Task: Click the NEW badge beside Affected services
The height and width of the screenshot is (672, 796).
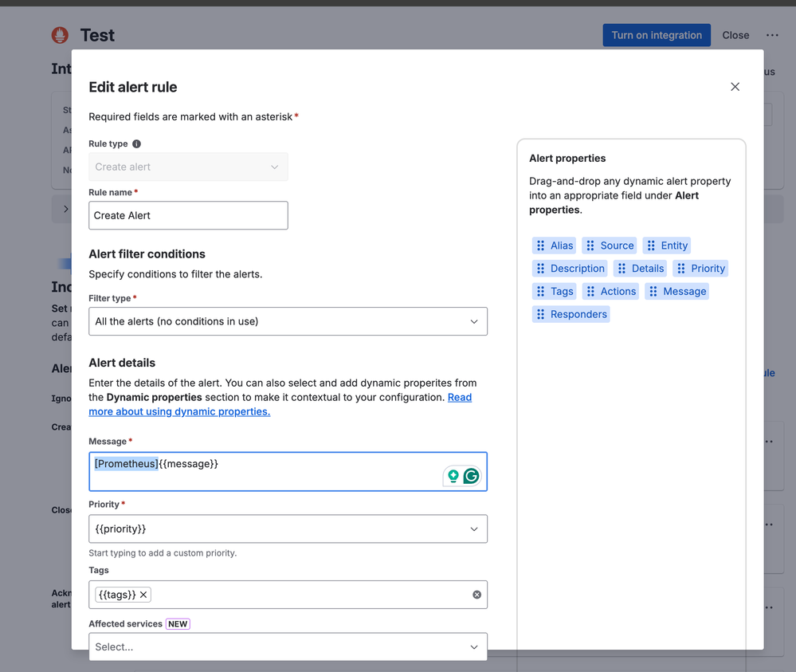Action: tap(178, 623)
